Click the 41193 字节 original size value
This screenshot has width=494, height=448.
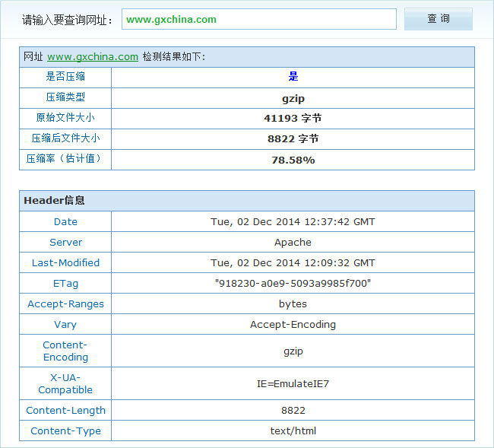pyautogui.click(x=293, y=118)
